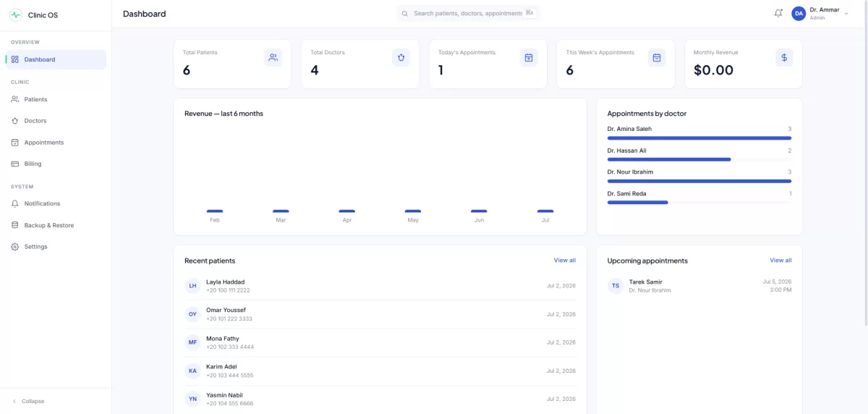Screen dimensions: 868x414
Task: Click the Doctors stethoscope icon in sidebar
Action: pos(15,121)
